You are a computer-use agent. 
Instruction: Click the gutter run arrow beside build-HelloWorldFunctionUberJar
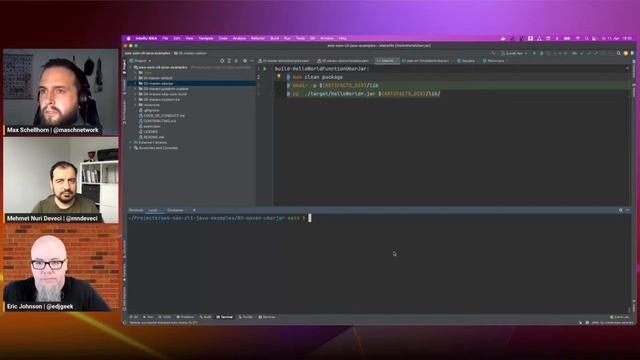[265, 69]
